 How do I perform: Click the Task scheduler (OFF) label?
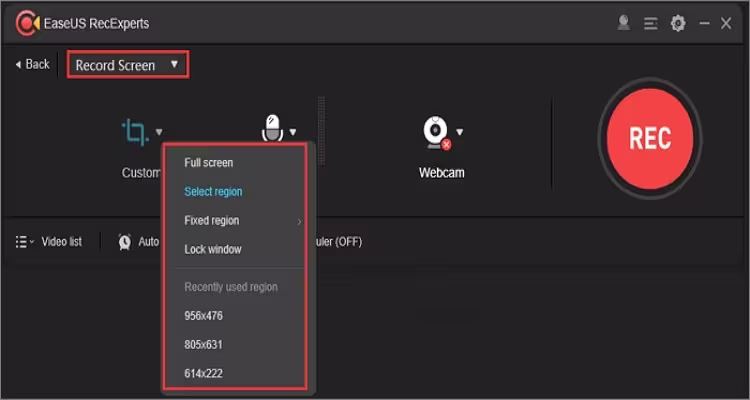click(338, 242)
